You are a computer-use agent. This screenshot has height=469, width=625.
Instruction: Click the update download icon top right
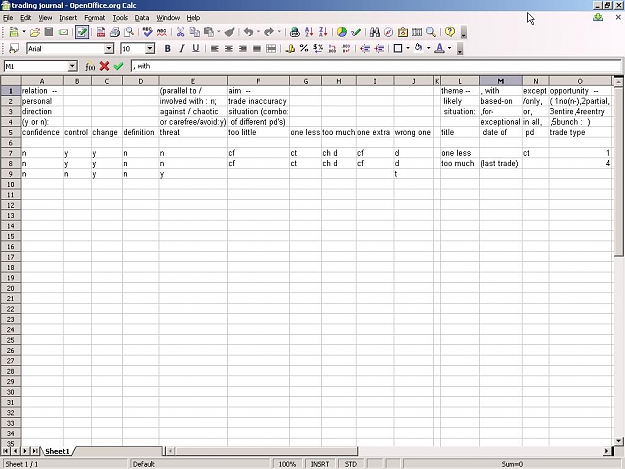pos(598,17)
